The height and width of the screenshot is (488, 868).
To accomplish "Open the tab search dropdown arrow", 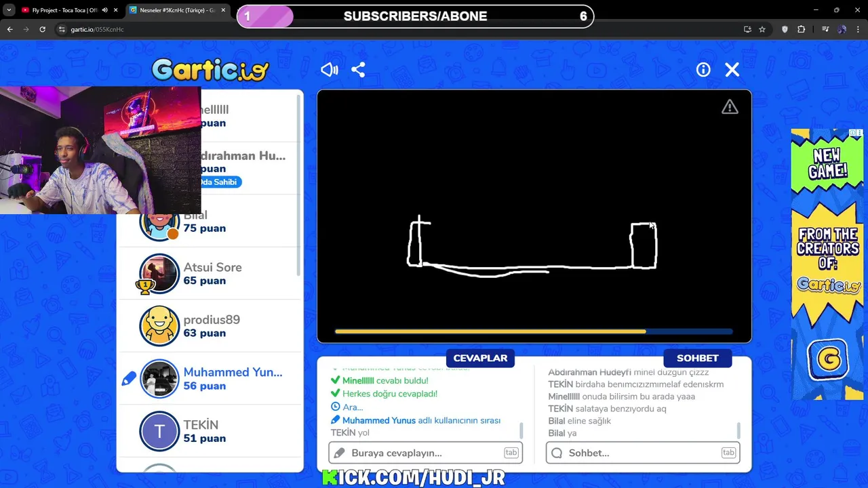I will pos(8,10).
